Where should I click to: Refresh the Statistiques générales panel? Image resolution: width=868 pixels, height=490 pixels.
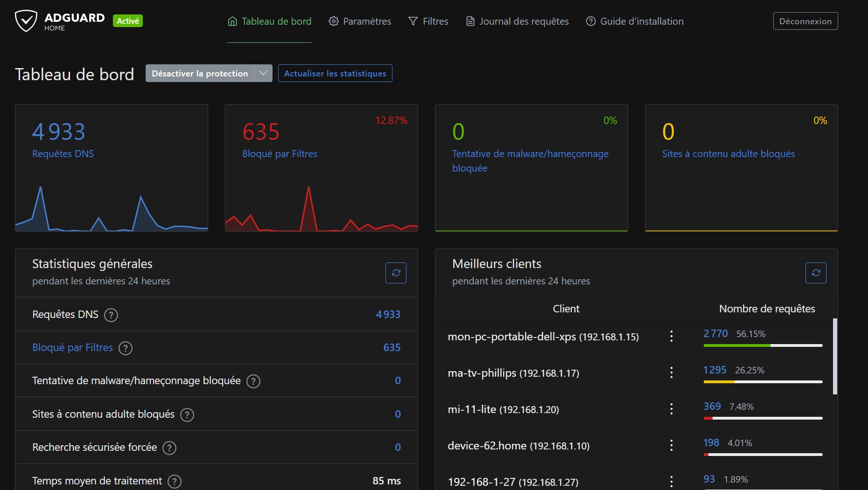[x=396, y=273]
